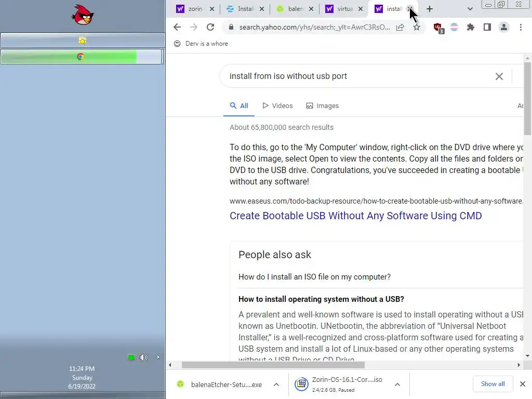532x399 pixels.
Task: Share this page from the address bar
Action: (401, 27)
